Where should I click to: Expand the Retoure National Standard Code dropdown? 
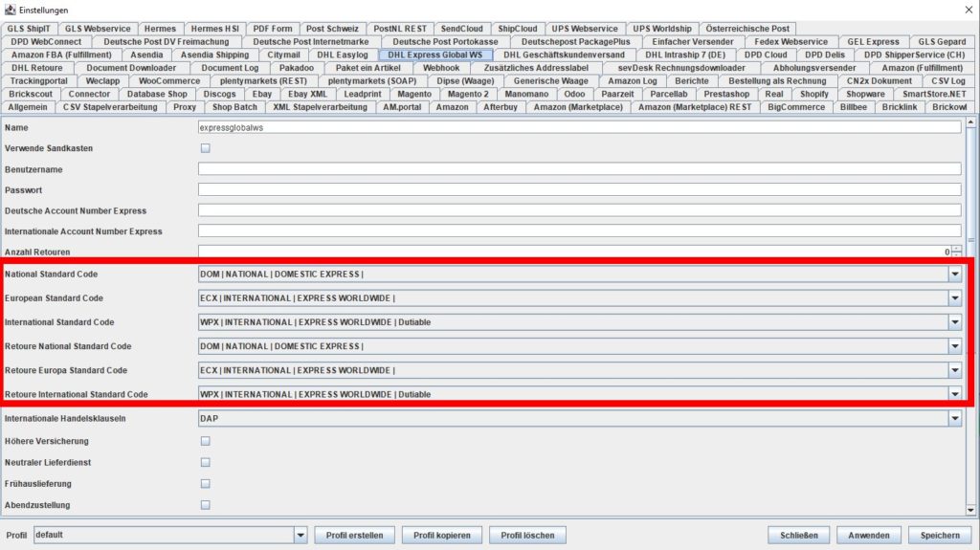tap(955, 346)
